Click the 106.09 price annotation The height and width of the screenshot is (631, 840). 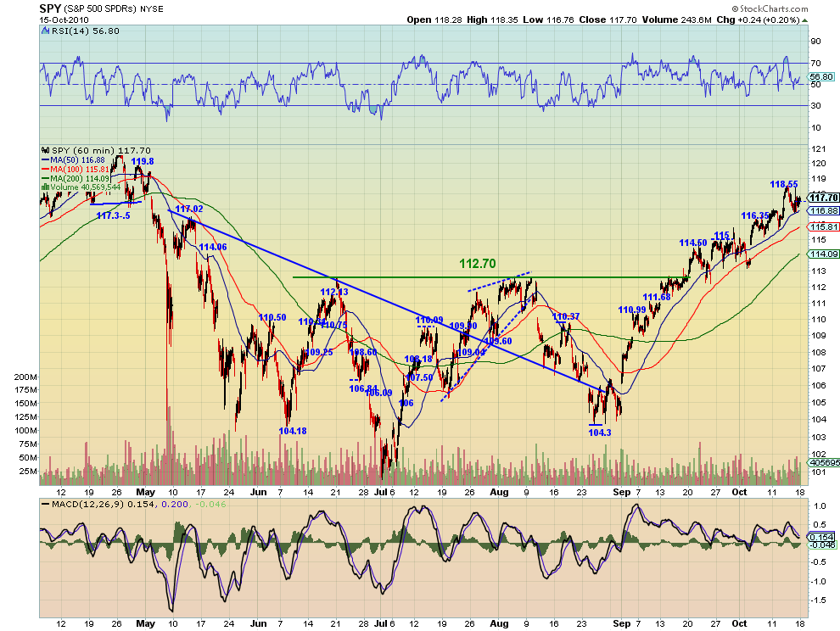(x=378, y=393)
